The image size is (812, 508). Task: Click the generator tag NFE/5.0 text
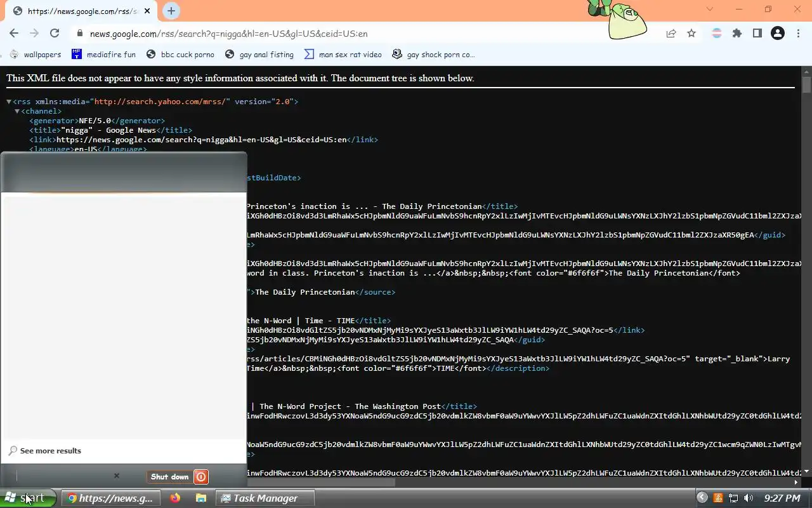coord(95,121)
